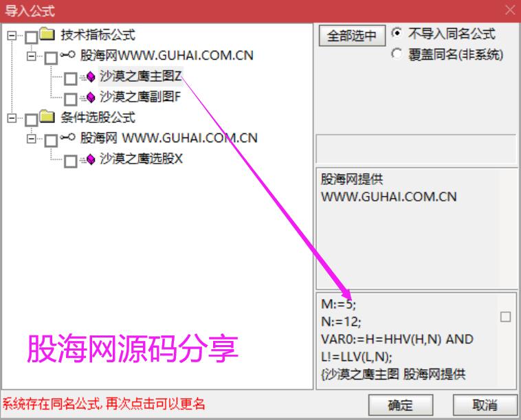The image size is (521, 420).
Task: Click the key icon beside 股海网 WWW.GUHAI.COM.CN under 条件选股公式
Action: tap(68, 137)
